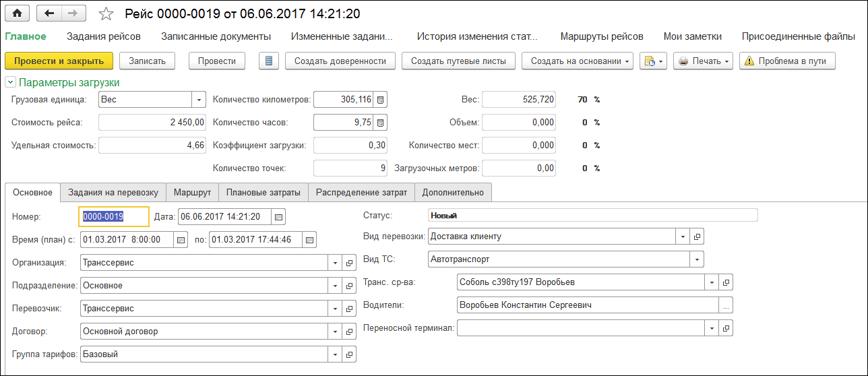Open calculator for Количество километров field
The image size is (868, 376).
(381, 100)
